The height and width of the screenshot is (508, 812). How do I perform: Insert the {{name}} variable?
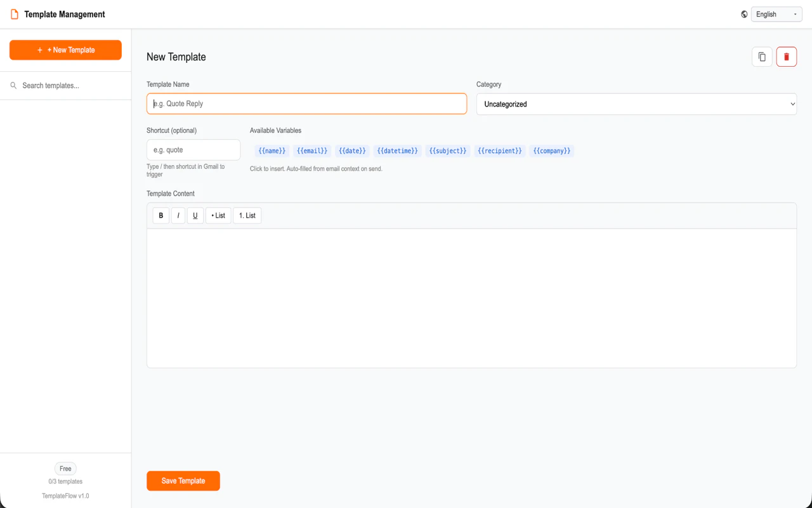click(272, 151)
